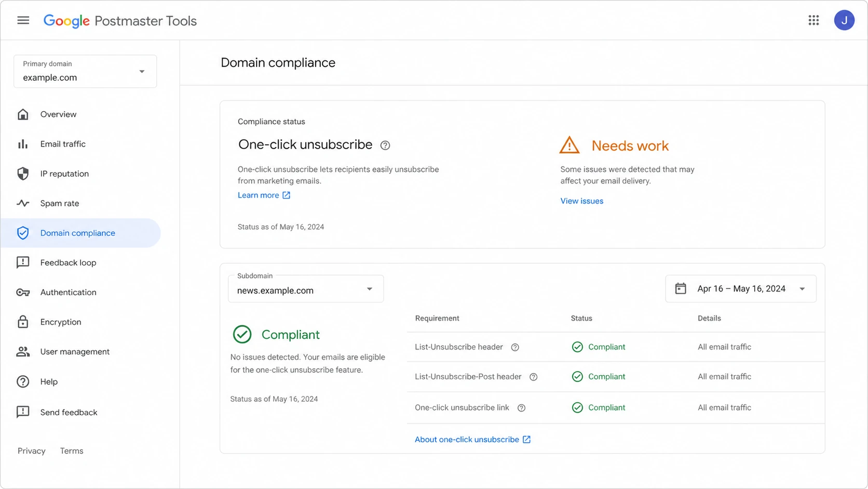Viewport: 868px width, 489px height.
Task: Click All email traffic in List-Unsubscribe header row
Action: [724, 347]
